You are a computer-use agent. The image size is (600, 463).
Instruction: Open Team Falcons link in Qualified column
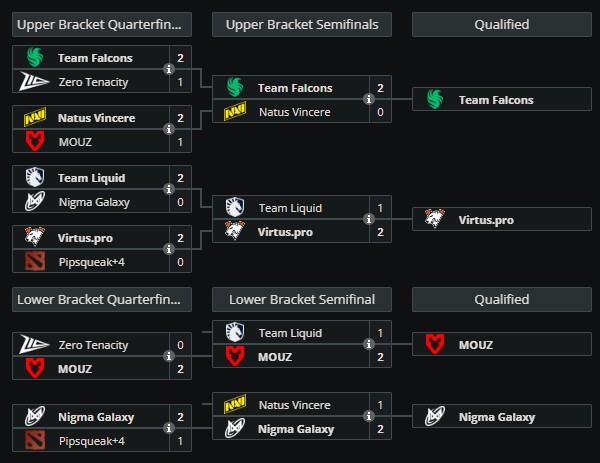click(x=496, y=100)
